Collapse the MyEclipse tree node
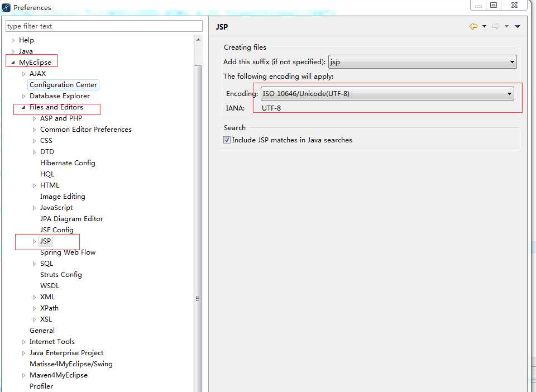The width and height of the screenshot is (536, 392). pyautogui.click(x=13, y=63)
